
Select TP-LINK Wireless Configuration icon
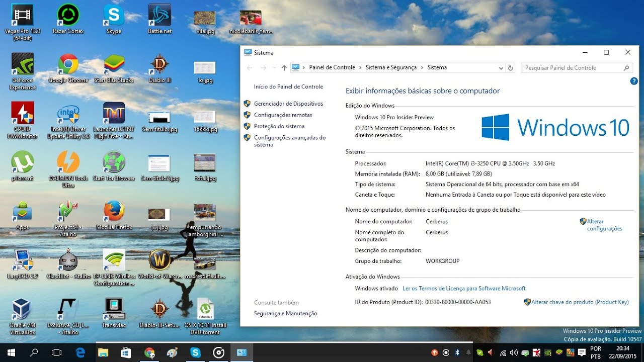click(114, 268)
